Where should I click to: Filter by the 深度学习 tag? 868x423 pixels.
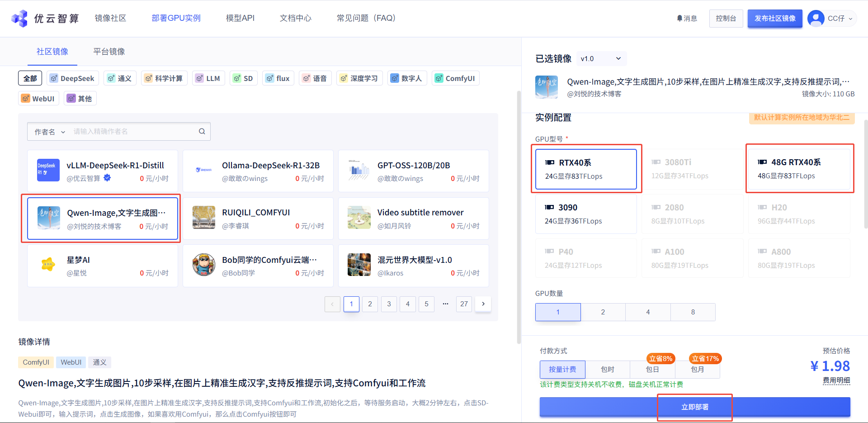point(359,78)
